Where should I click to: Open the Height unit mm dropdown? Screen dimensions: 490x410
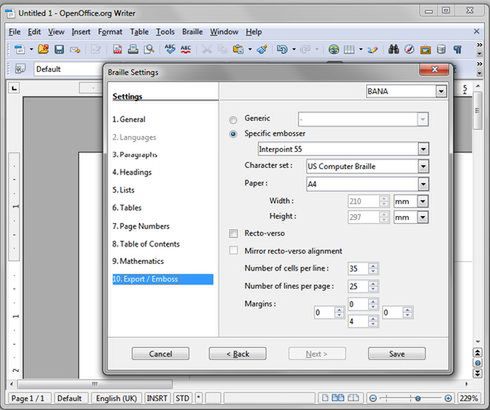(423, 217)
